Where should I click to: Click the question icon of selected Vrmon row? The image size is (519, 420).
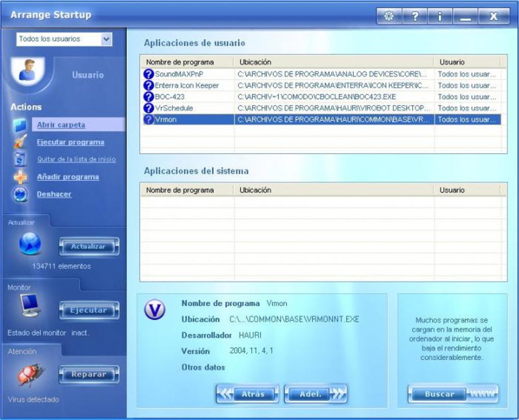[149, 119]
